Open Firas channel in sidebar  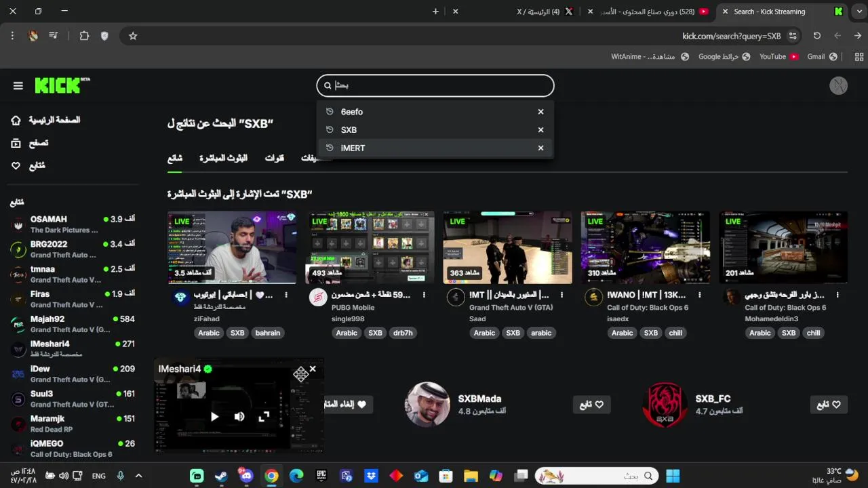73,299
